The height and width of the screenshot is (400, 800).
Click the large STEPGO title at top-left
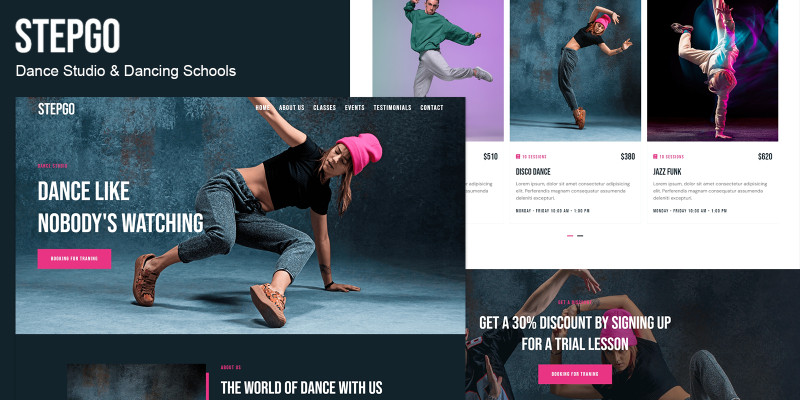click(x=67, y=36)
